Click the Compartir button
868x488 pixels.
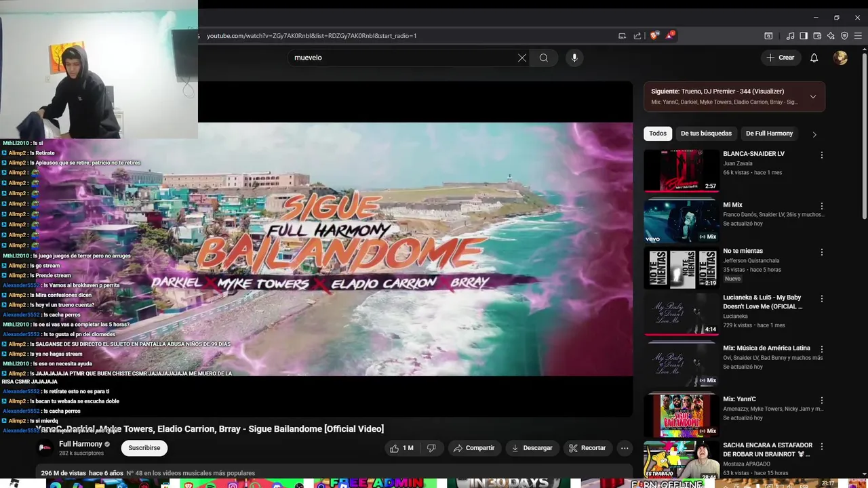[474, 448]
